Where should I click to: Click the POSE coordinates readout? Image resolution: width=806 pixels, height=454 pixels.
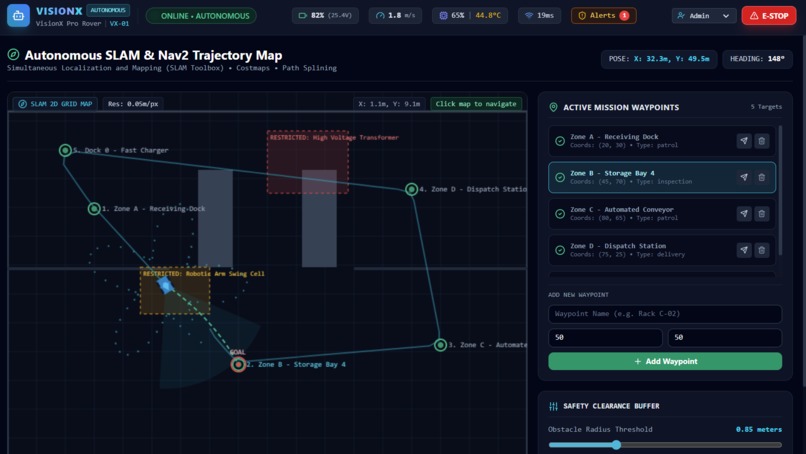(x=659, y=59)
